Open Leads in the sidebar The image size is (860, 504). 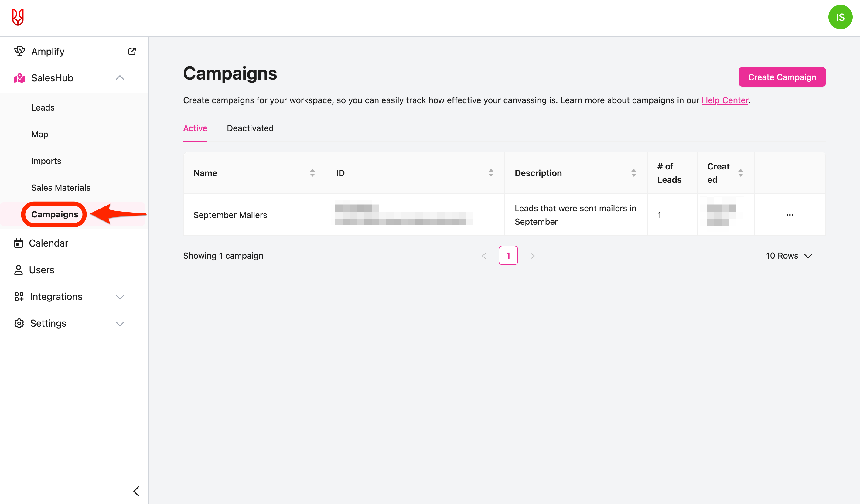pos(43,107)
